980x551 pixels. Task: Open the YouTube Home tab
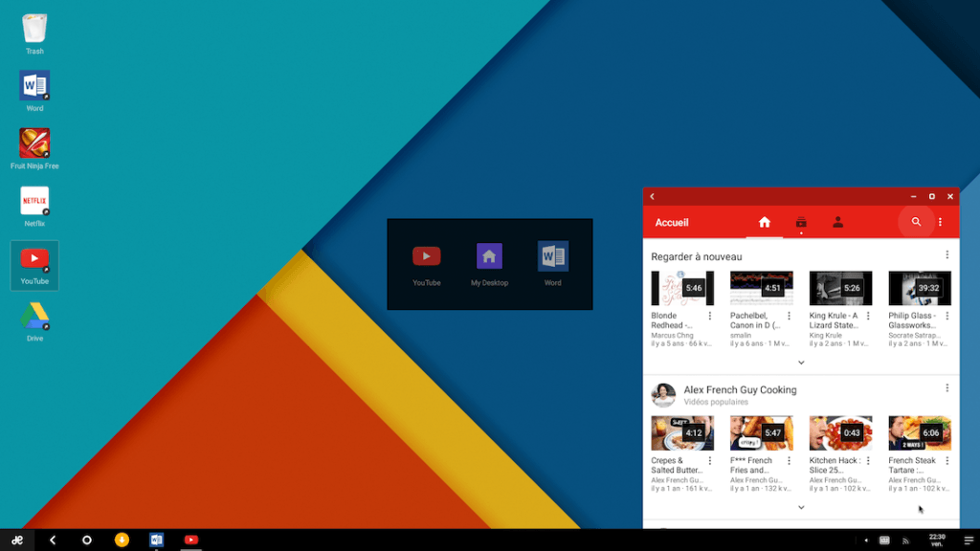click(765, 222)
